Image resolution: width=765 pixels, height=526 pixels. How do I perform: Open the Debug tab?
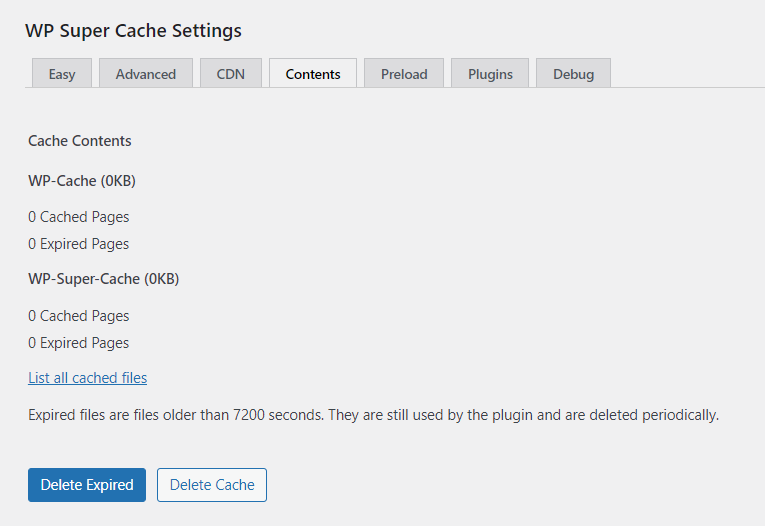(573, 74)
